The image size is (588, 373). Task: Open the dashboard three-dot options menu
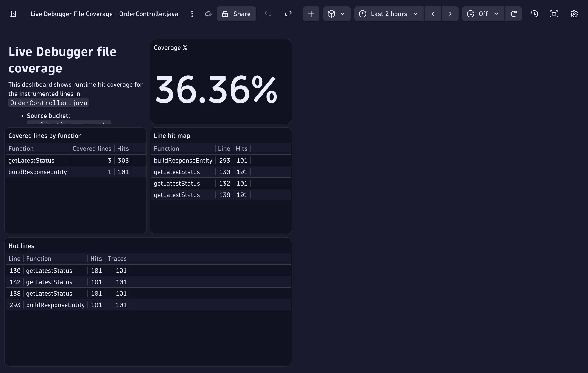[192, 14]
